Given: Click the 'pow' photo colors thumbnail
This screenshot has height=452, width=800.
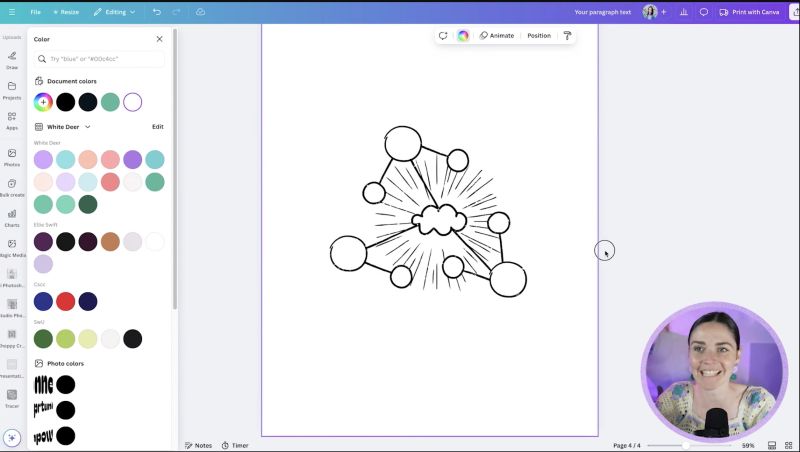Looking at the screenshot, I should pos(43,437).
